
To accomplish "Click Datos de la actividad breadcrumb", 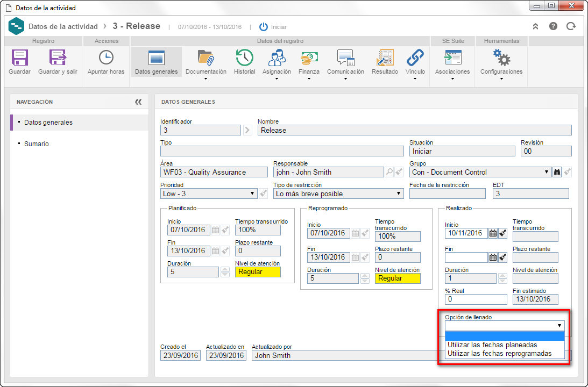I will pos(63,26).
